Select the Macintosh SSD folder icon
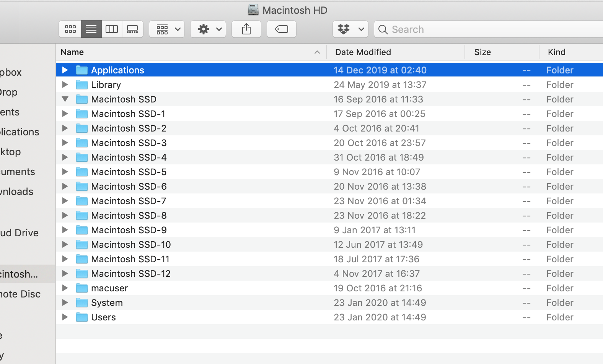 (81, 99)
